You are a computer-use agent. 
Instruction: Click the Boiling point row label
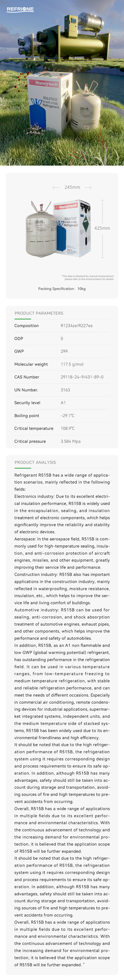[x=27, y=415]
